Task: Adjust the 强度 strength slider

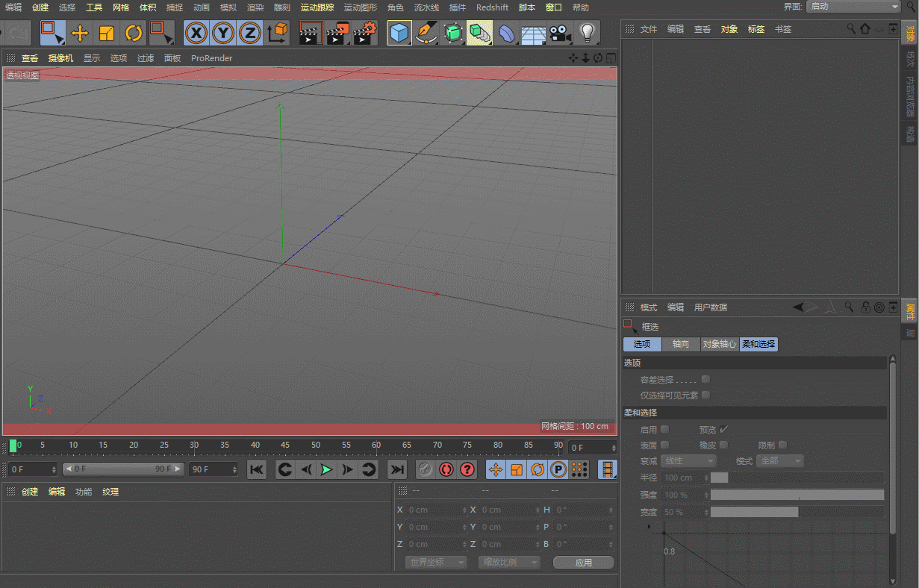Action: (797, 495)
